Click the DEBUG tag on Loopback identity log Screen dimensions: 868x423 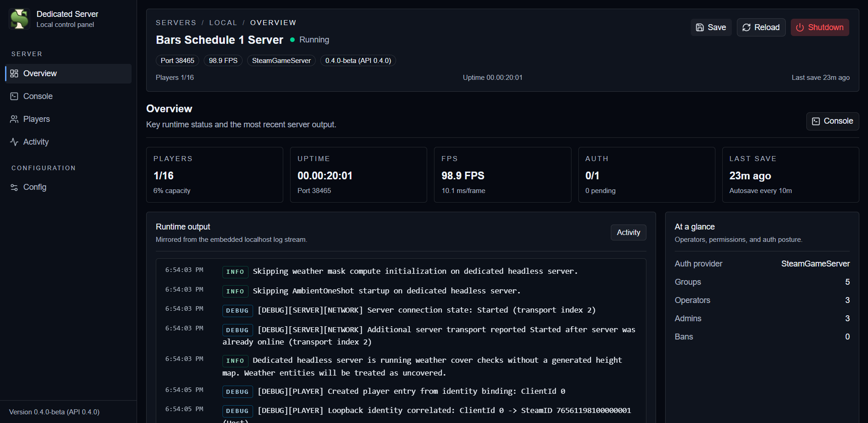pyautogui.click(x=238, y=411)
